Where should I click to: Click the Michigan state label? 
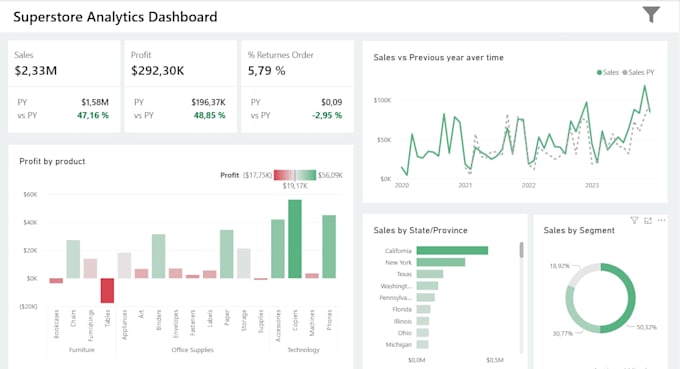[x=399, y=344]
